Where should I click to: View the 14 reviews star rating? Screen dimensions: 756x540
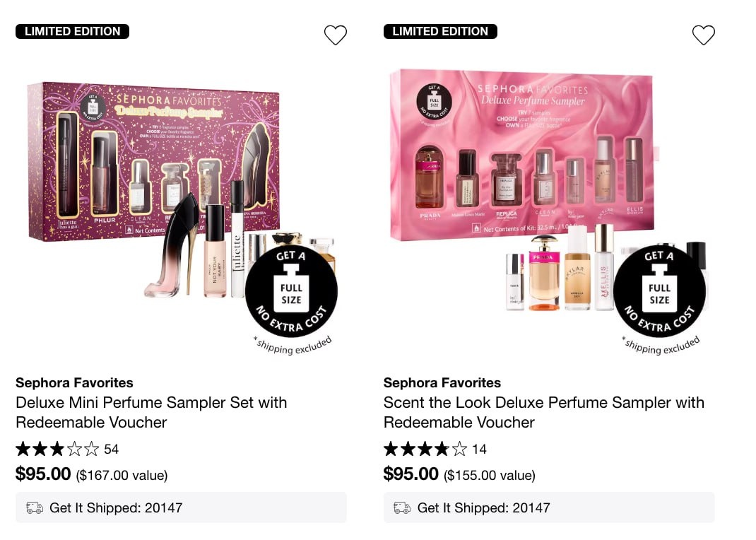[435, 450]
